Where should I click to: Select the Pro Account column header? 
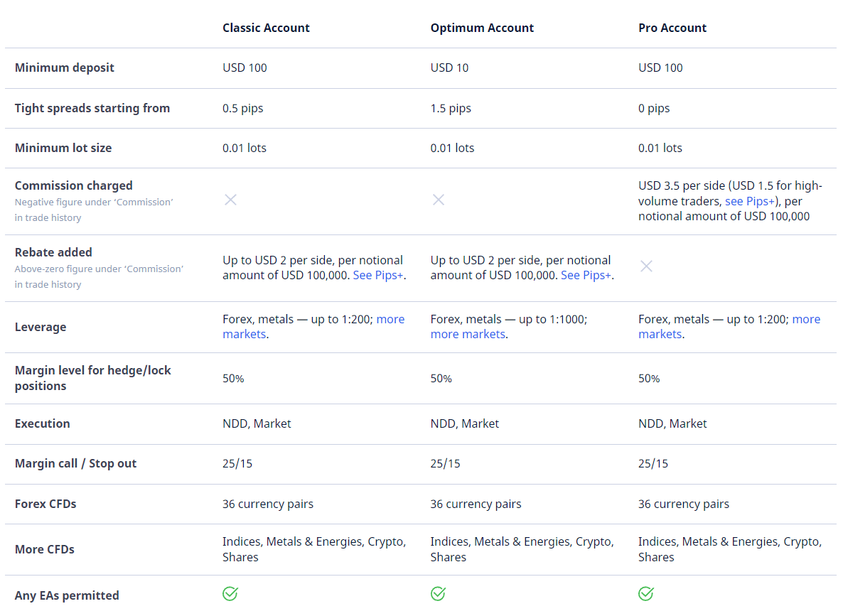pos(672,28)
